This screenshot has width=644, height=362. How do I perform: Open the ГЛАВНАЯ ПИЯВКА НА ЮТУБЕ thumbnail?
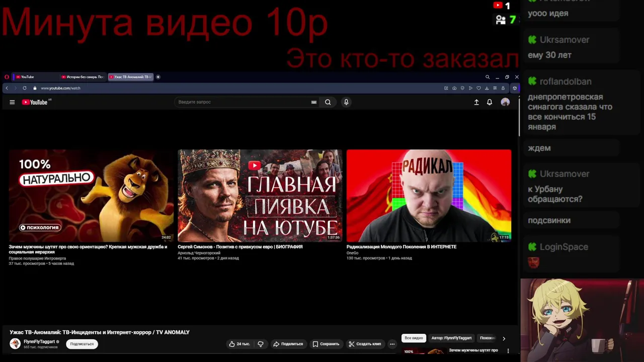click(x=260, y=196)
